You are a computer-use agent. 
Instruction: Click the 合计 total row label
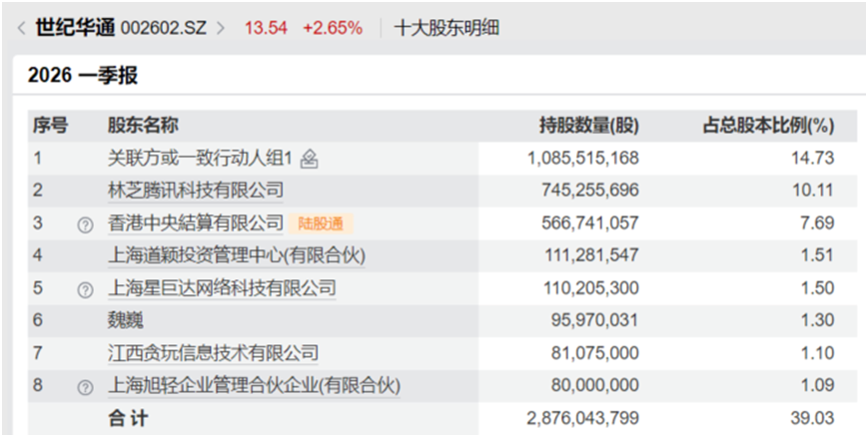(x=128, y=418)
